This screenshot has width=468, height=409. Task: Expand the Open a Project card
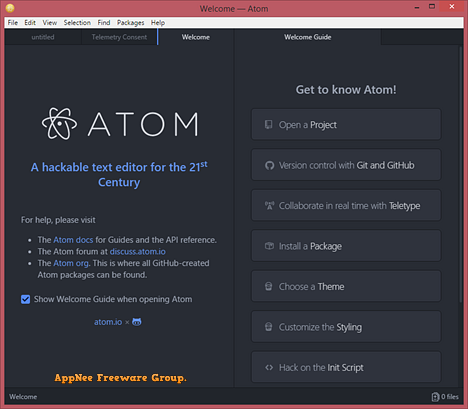[346, 125]
